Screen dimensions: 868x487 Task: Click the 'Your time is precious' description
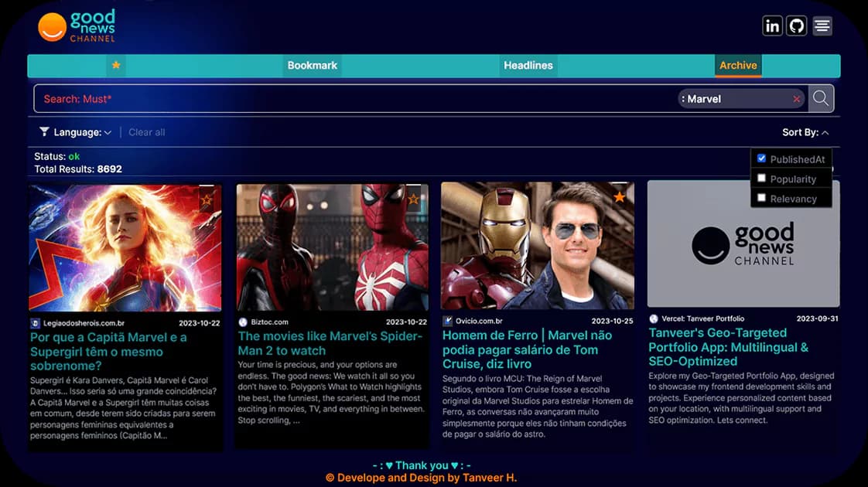pos(331,393)
